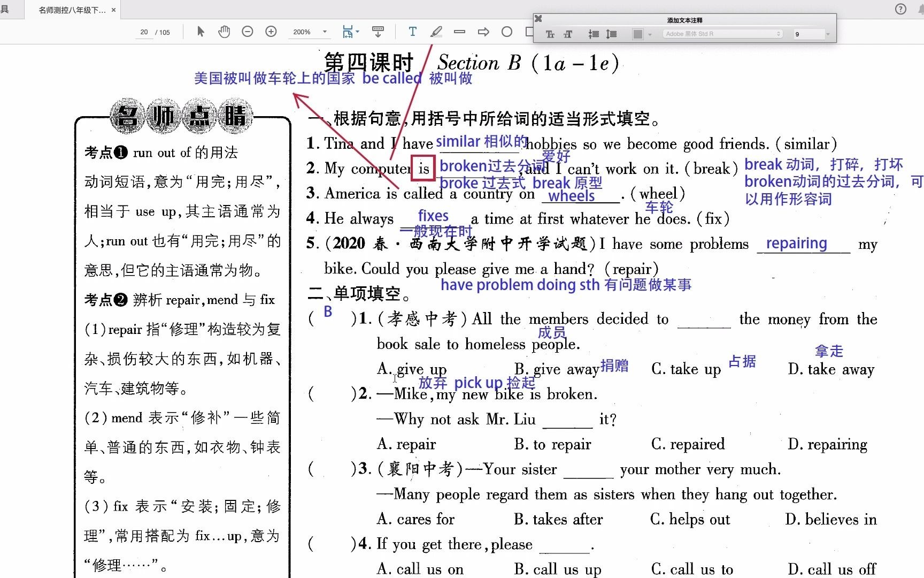Select the highlighter pen tool
The height and width of the screenshot is (578, 924).
[436, 32]
